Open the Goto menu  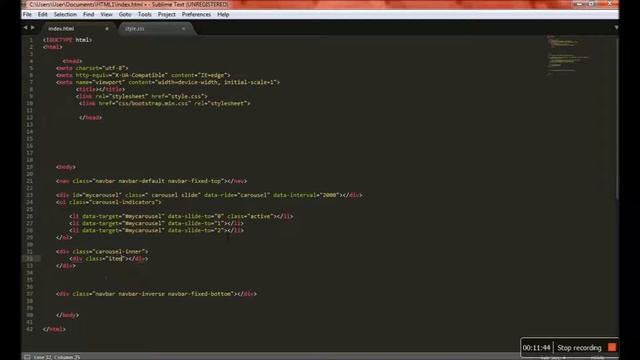point(125,14)
